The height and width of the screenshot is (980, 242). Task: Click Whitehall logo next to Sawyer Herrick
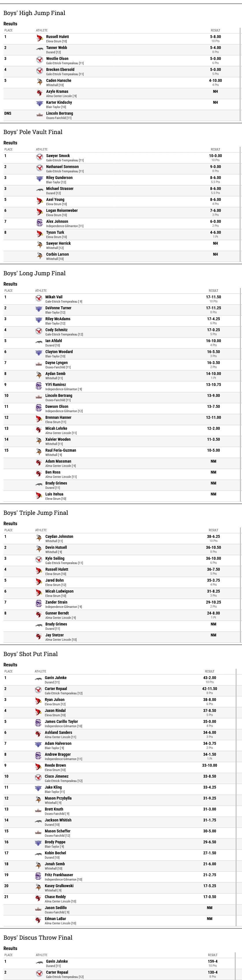pos(40,245)
